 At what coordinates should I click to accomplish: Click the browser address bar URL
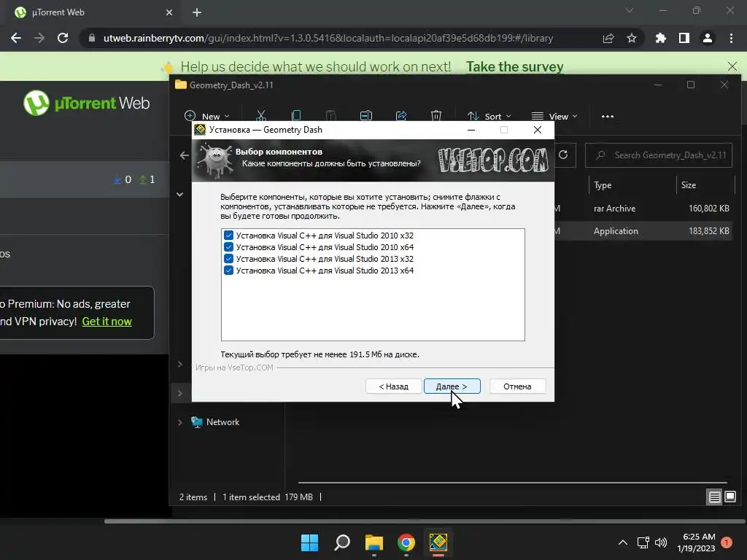328,38
